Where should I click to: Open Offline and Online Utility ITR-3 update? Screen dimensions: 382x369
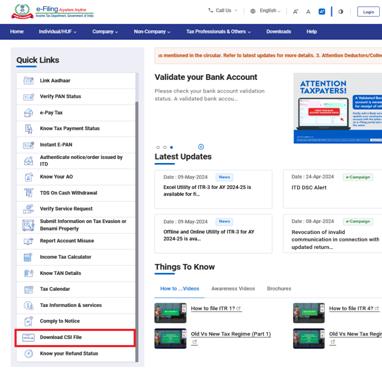[213, 233]
